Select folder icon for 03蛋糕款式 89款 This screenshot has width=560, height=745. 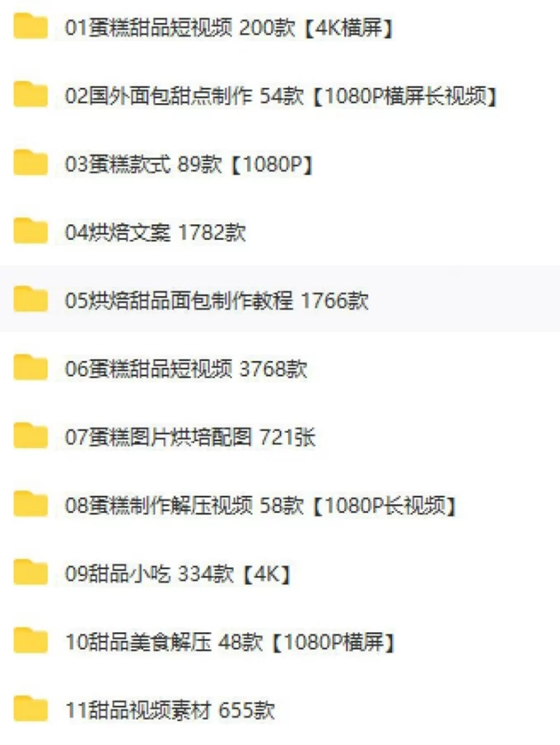tap(30, 162)
